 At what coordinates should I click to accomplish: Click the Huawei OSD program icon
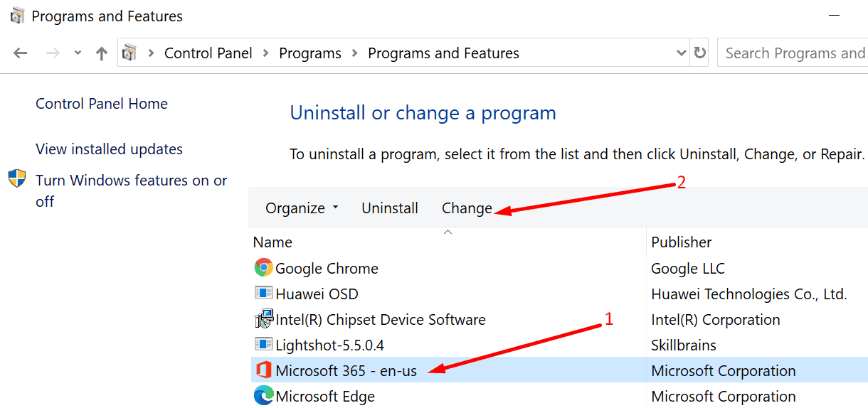point(263,294)
